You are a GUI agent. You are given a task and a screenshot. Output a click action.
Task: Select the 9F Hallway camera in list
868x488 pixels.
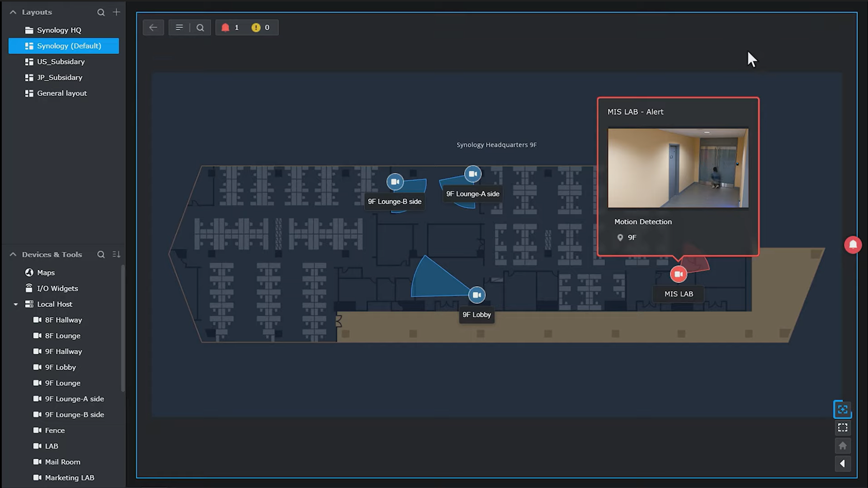[x=63, y=352]
